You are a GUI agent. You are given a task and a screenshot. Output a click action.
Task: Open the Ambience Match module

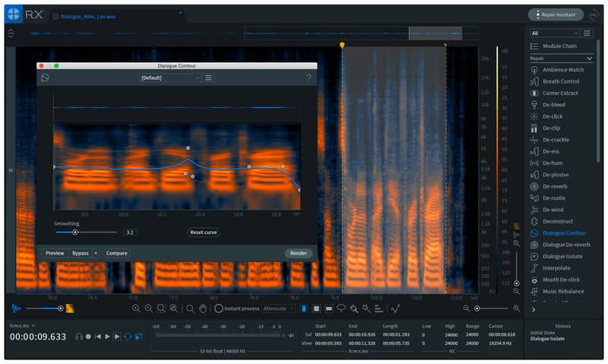[x=557, y=70]
